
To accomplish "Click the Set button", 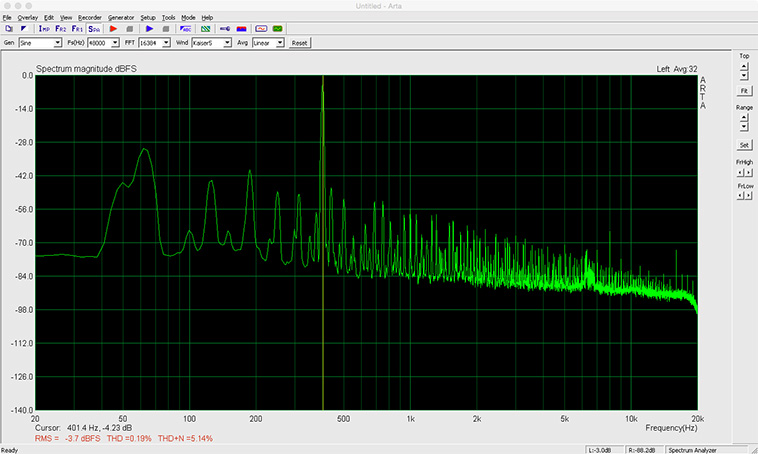I will 744,145.
